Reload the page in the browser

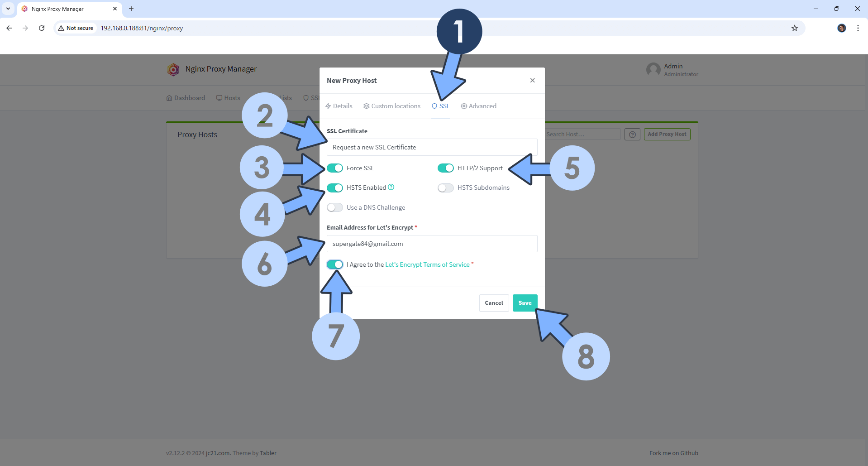(x=42, y=28)
